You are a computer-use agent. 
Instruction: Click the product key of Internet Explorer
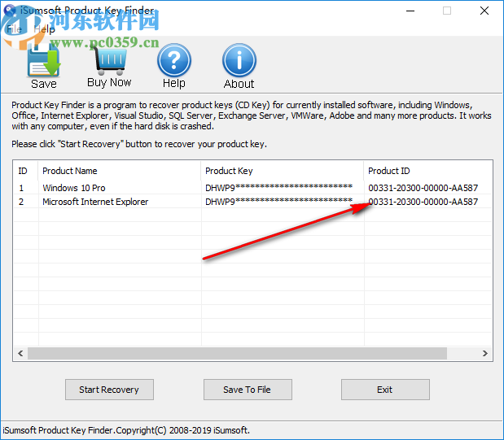(x=278, y=202)
